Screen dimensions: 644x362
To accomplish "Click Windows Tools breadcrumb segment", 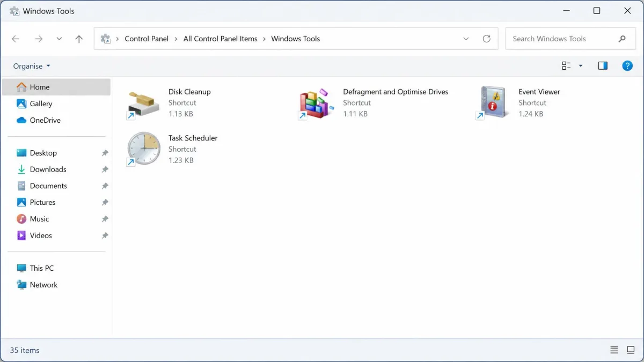I will click(x=296, y=39).
